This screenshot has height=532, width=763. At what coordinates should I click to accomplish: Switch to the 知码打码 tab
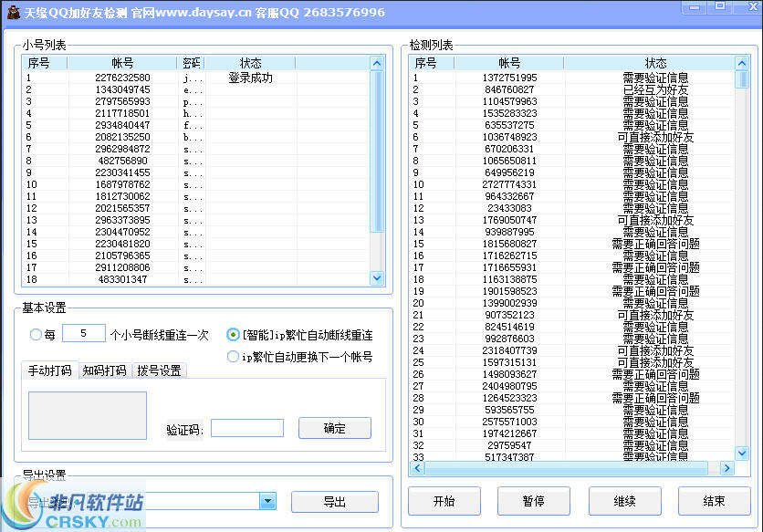click(x=105, y=370)
